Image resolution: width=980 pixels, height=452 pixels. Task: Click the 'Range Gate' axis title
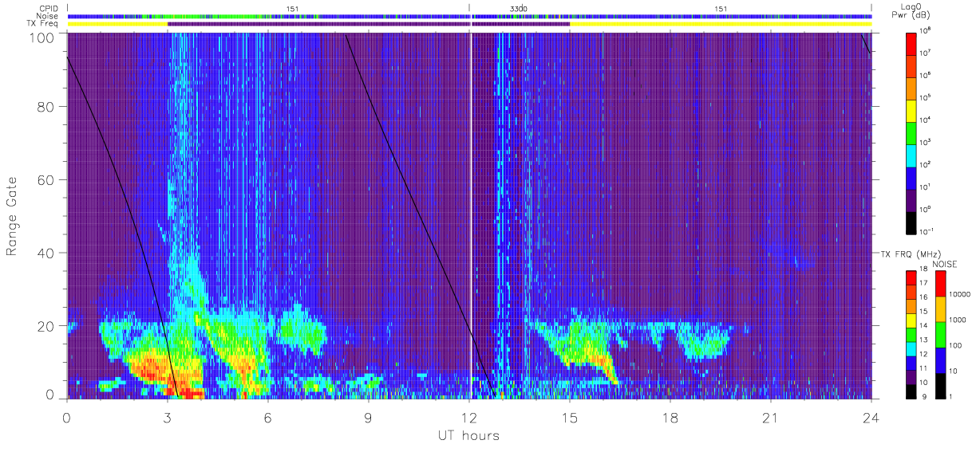13,217
